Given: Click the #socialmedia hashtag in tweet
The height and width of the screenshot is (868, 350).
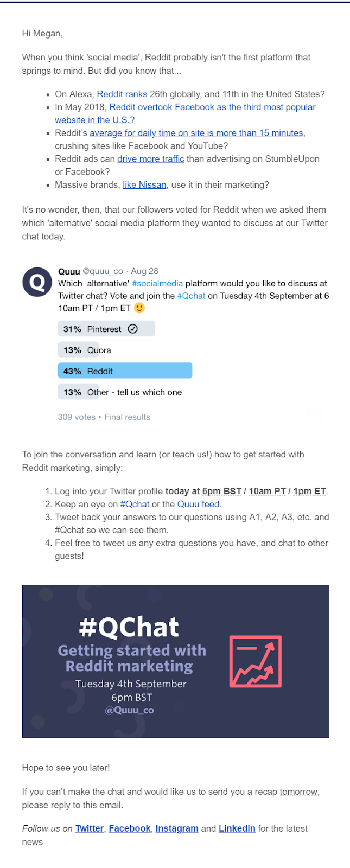Looking at the screenshot, I should click(157, 283).
